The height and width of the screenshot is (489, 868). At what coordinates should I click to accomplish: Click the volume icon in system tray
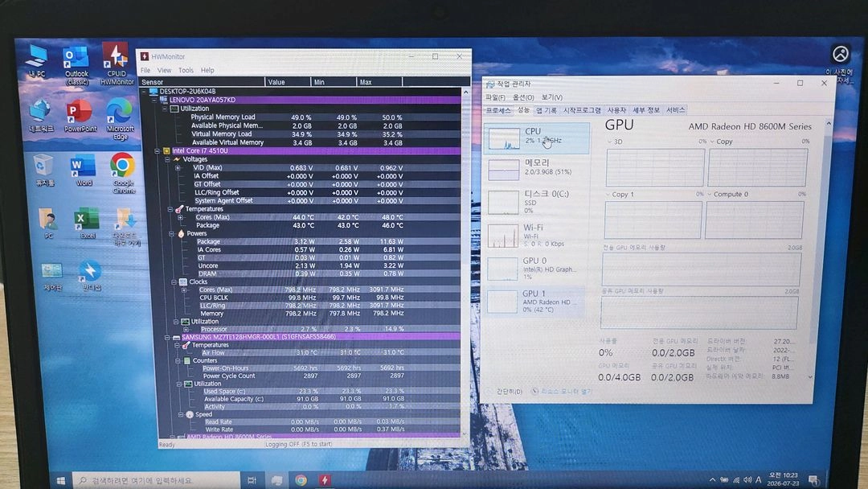(747, 479)
